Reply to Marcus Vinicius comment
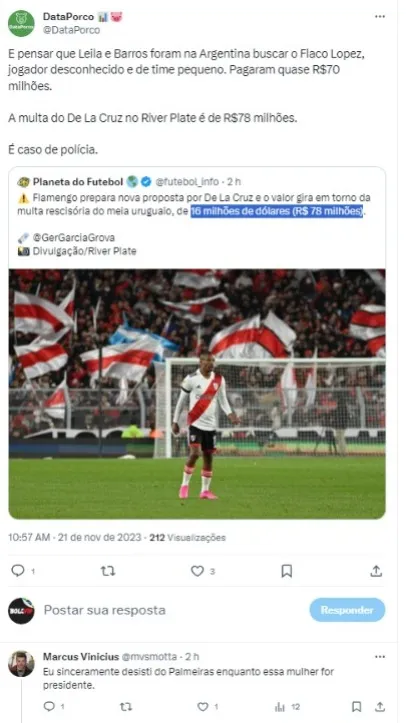The image size is (406, 723). click(x=49, y=706)
